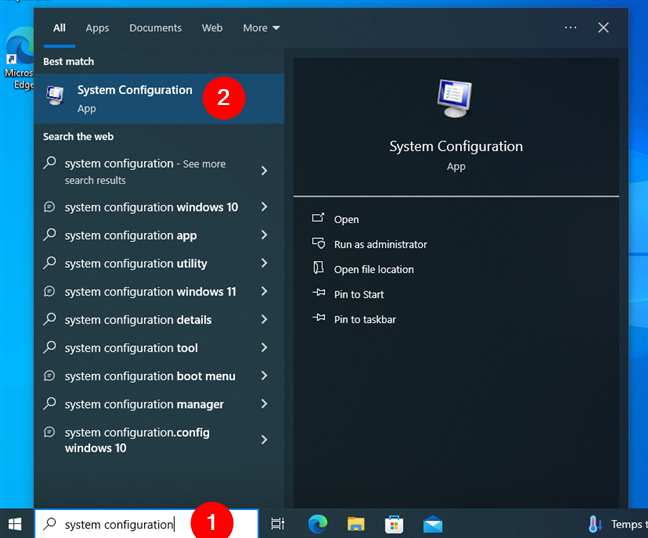Viewport: 648px width, 538px height.
Task: Open the Windows Start button
Action: pos(15,524)
